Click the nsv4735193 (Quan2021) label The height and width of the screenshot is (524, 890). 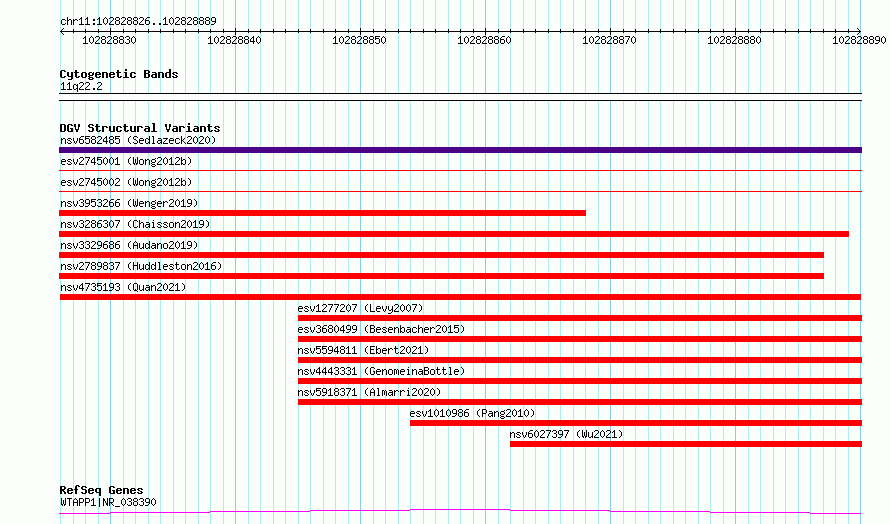click(123, 287)
